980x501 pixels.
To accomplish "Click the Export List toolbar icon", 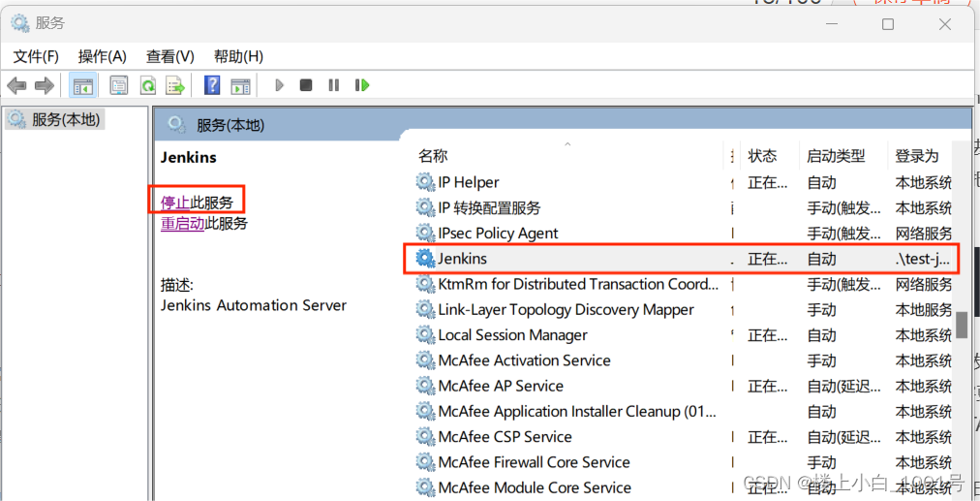I will click(175, 85).
